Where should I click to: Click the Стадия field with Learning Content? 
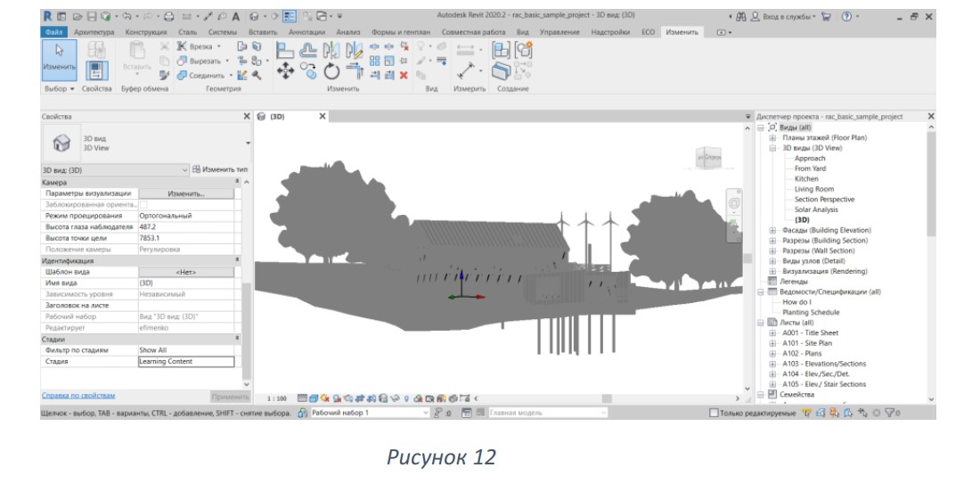click(186, 361)
